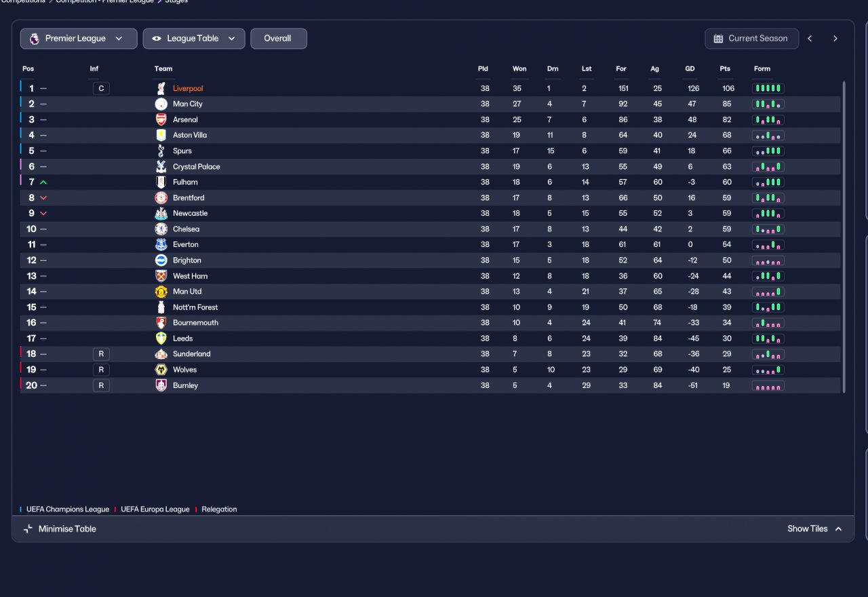Open the Man City team link
868x597 pixels.
(x=188, y=104)
